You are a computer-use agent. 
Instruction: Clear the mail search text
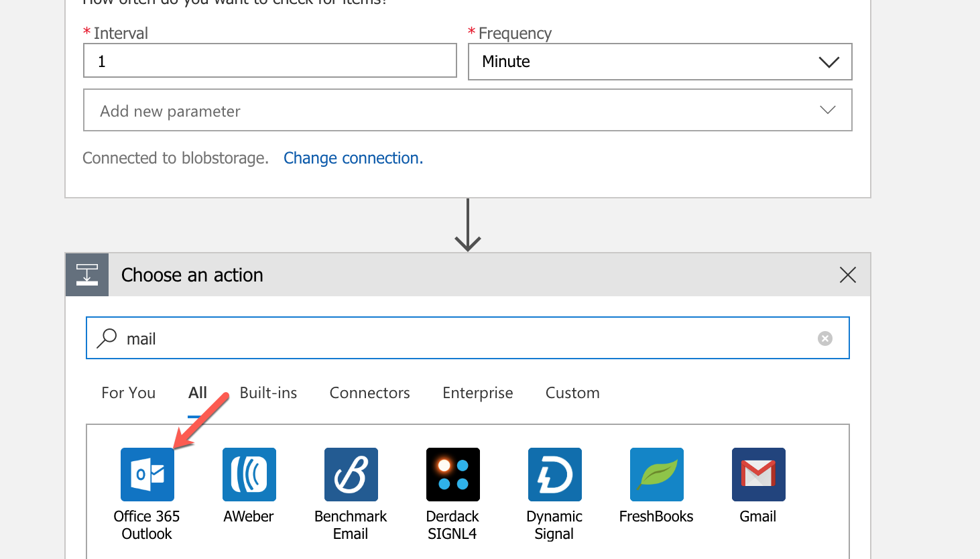[x=825, y=338]
